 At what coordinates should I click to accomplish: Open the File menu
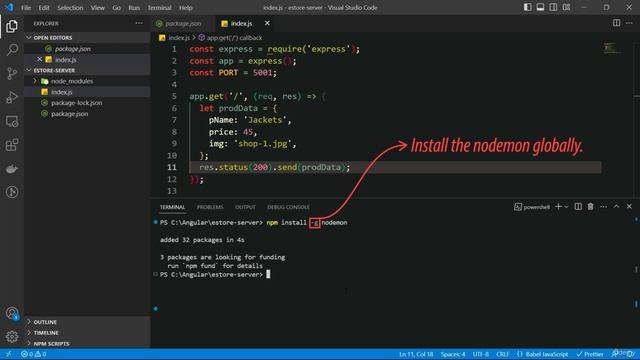pos(26,8)
